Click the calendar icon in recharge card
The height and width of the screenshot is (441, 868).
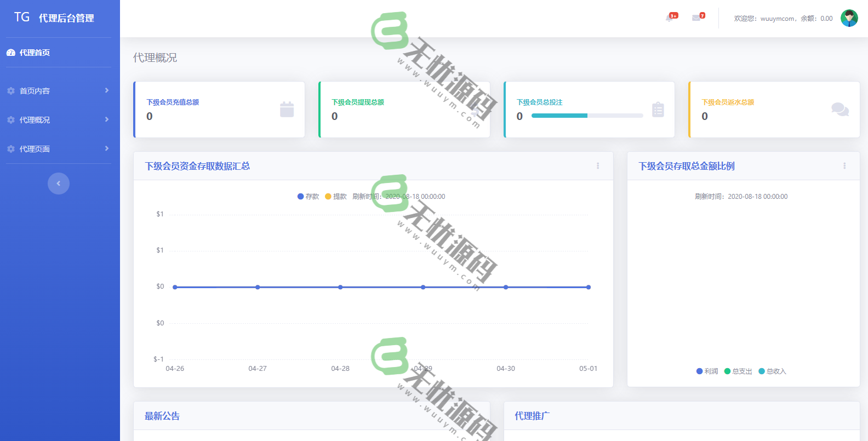[287, 110]
